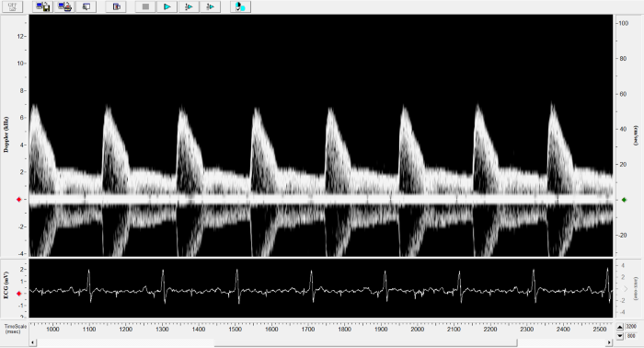Click the print screen toolbar icon

click(x=65, y=6)
